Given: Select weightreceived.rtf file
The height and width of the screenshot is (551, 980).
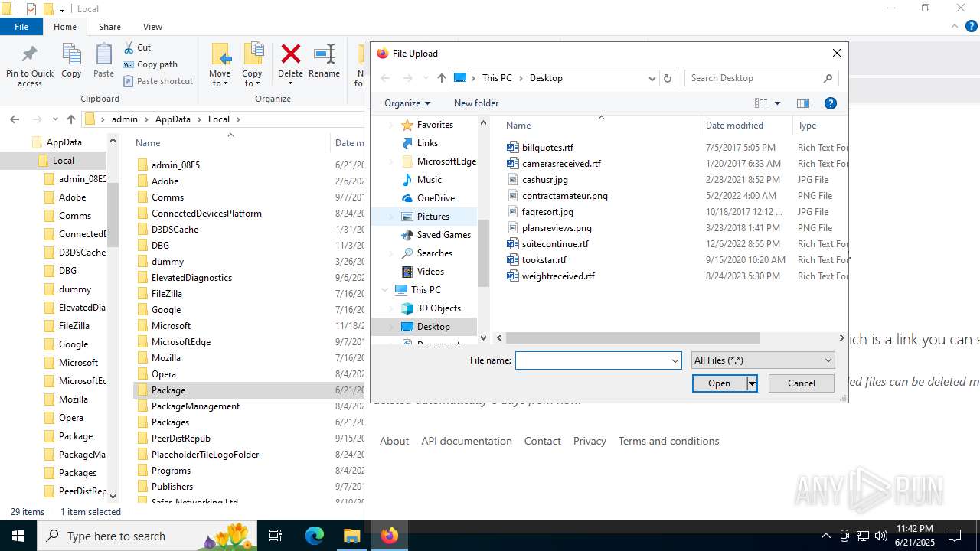Looking at the screenshot, I should (558, 276).
